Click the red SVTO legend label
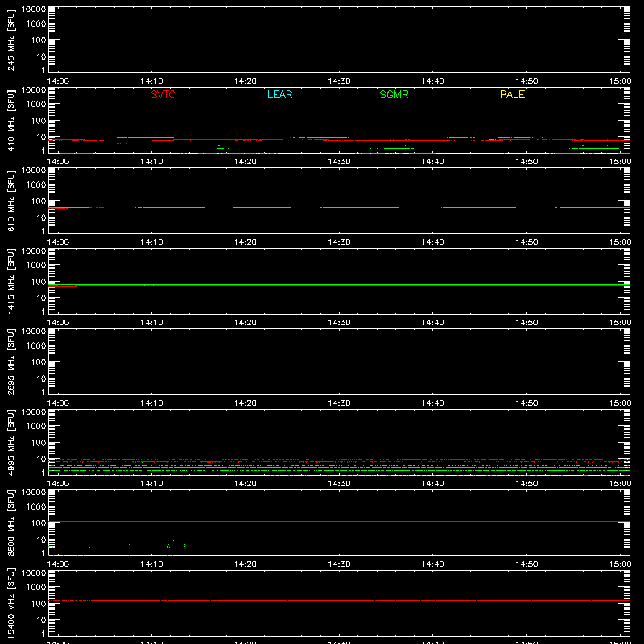Viewport: 644px width, 644px height. click(x=163, y=94)
